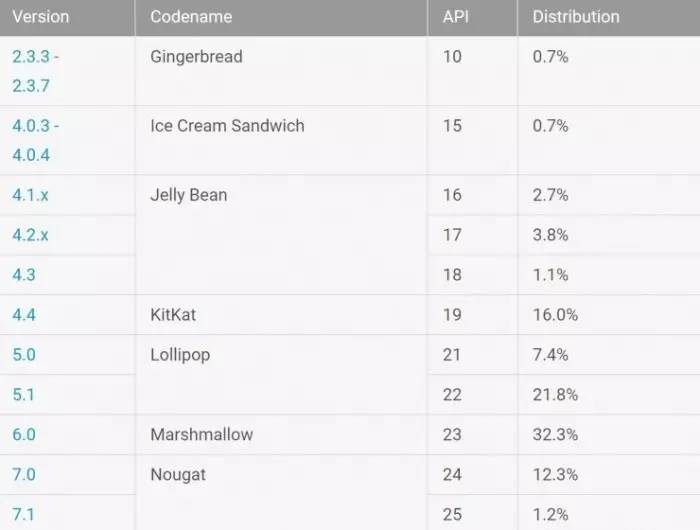700x530 pixels.
Task: Click the Codename column header
Action: [x=191, y=17]
